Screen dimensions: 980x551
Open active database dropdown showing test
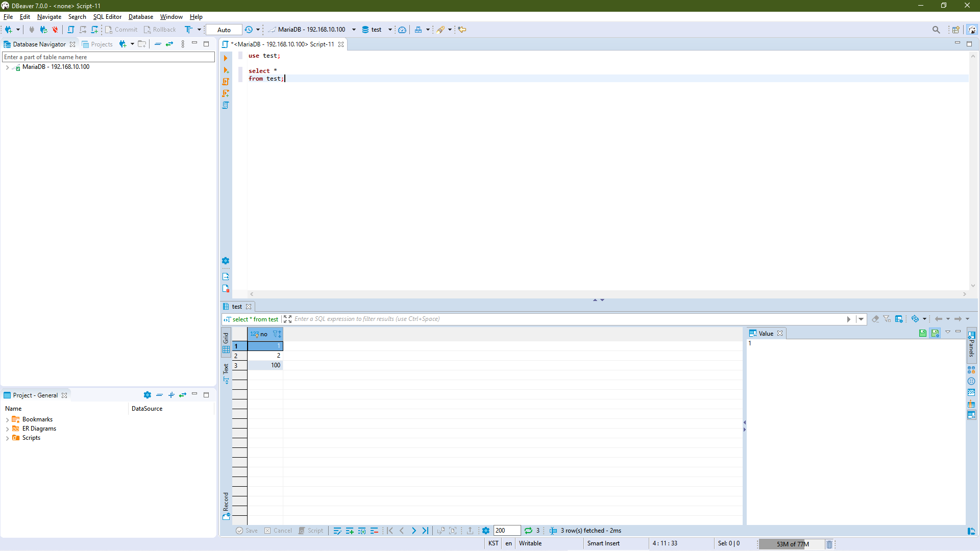pyautogui.click(x=377, y=30)
